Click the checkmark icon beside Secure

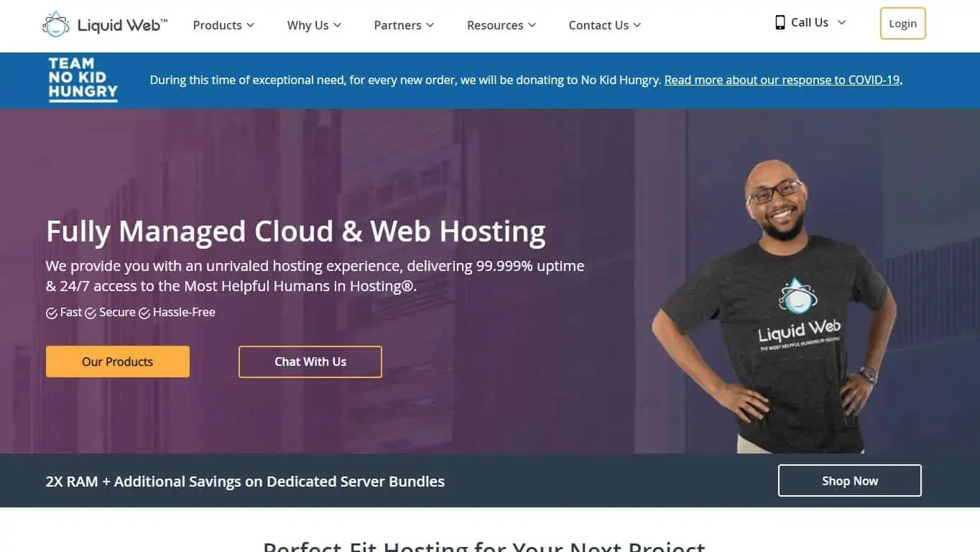pos(91,313)
